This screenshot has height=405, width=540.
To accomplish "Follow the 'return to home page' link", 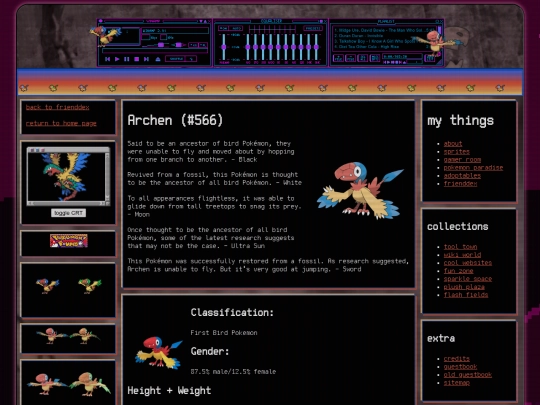I will pyautogui.click(x=61, y=123).
